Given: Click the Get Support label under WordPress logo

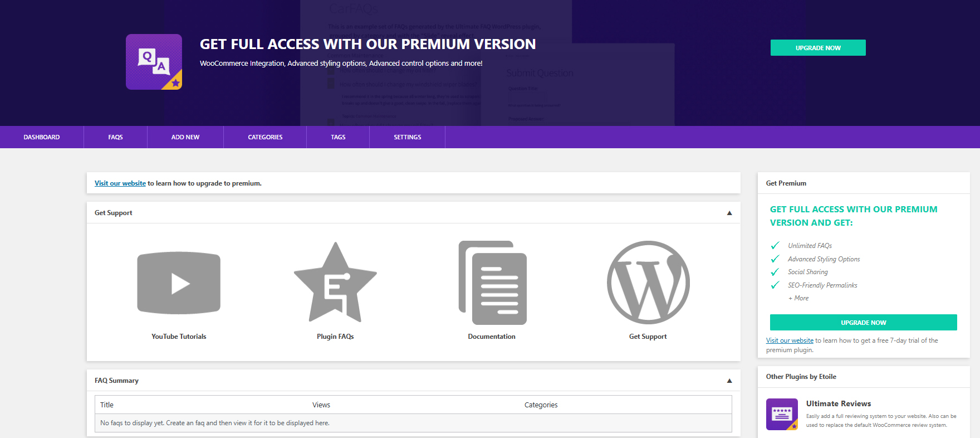Looking at the screenshot, I should (648, 337).
